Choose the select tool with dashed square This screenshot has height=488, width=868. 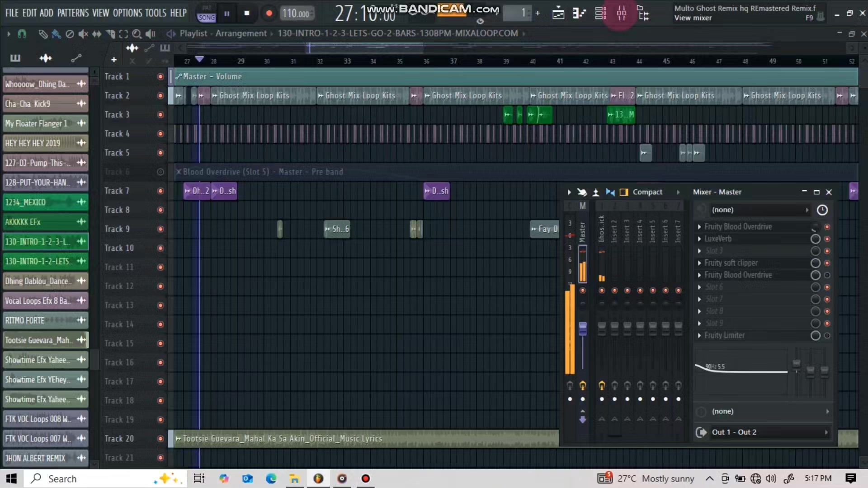coord(123,34)
